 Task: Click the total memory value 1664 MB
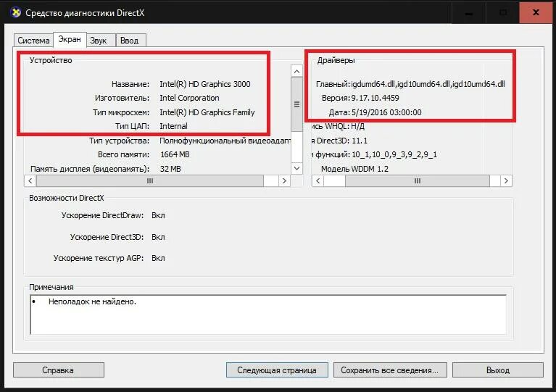(175, 154)
